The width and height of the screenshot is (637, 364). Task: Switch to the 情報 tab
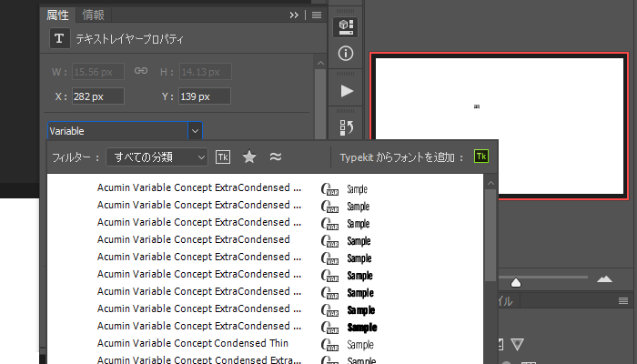coord(93,15)
